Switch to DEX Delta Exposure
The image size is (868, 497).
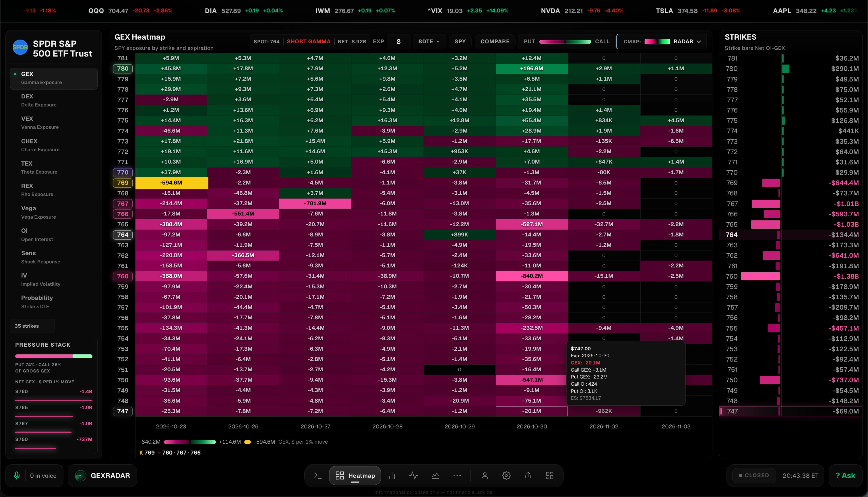[x=54, y=100]
